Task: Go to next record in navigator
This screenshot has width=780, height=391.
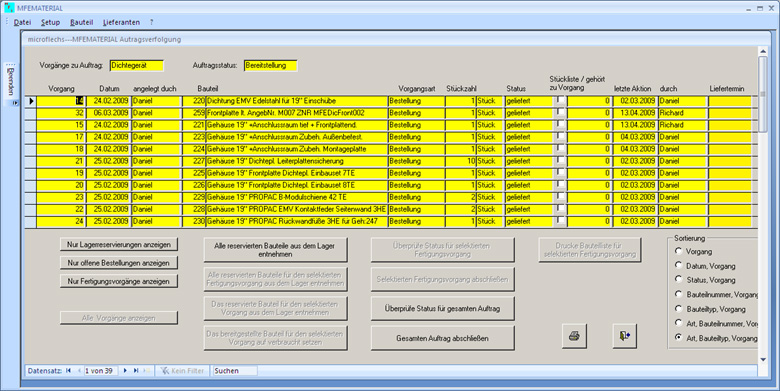Action: click(x=125, y=371)
